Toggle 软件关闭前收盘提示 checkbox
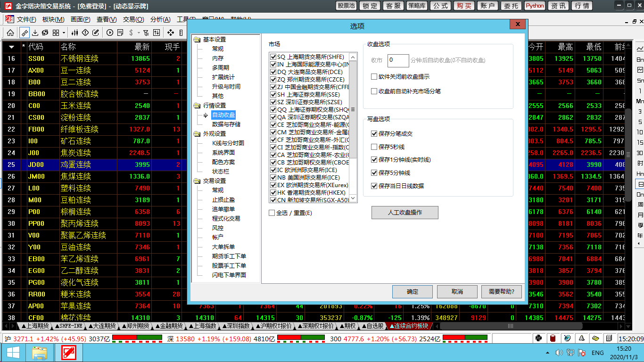Image resolution: width=644 pixels, height=362 pixels. (x=374, y=77)
